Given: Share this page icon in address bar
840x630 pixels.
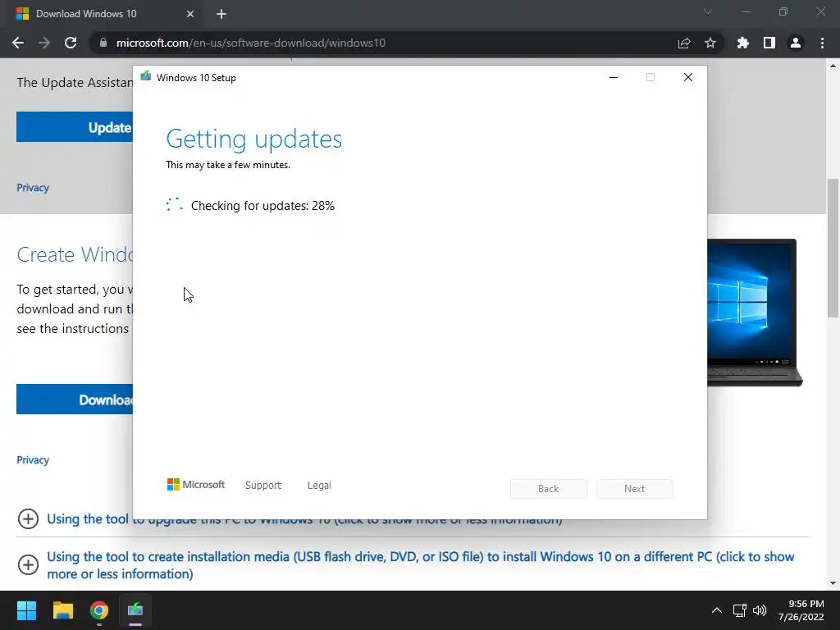Looking at the screenshot, I should [x=684, y=43].
